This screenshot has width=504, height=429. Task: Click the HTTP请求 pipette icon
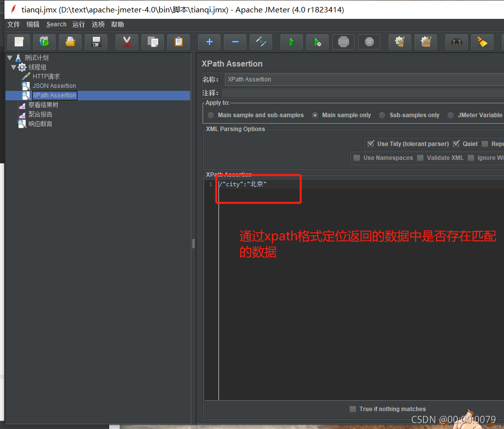26,76
